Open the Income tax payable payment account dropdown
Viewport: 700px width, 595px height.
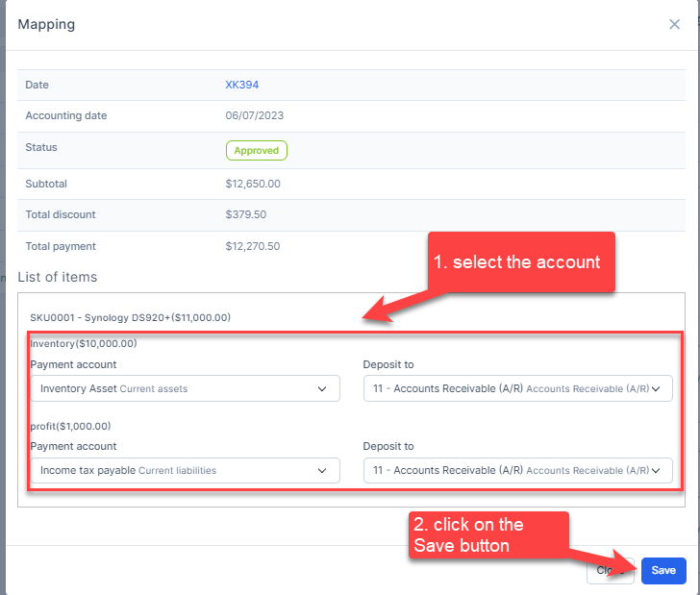185,470
